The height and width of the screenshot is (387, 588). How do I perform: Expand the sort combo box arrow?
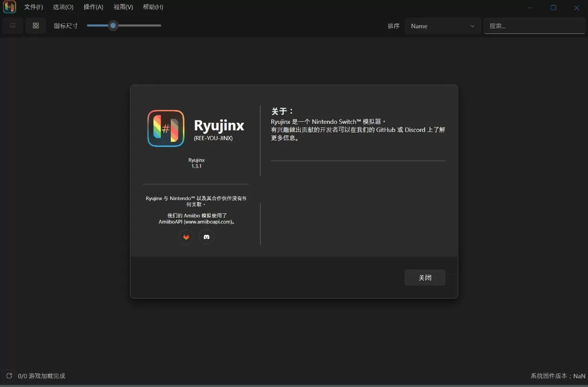pyautogui.click(x=472, y=26)
